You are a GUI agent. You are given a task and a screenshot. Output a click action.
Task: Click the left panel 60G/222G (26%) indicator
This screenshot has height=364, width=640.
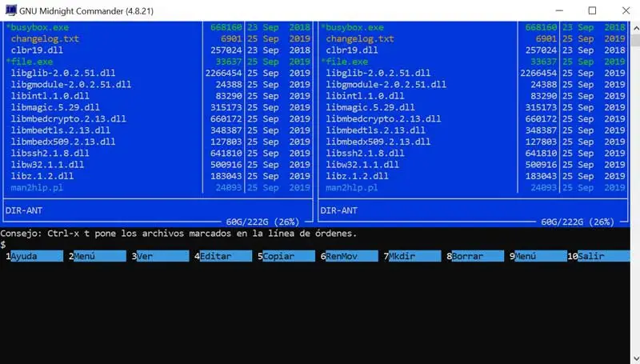262,222
